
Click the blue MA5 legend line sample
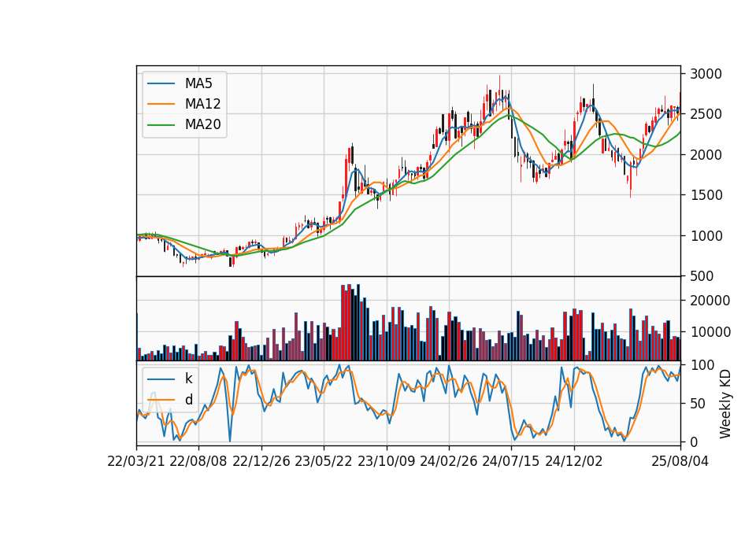click(x=161, y=84)
